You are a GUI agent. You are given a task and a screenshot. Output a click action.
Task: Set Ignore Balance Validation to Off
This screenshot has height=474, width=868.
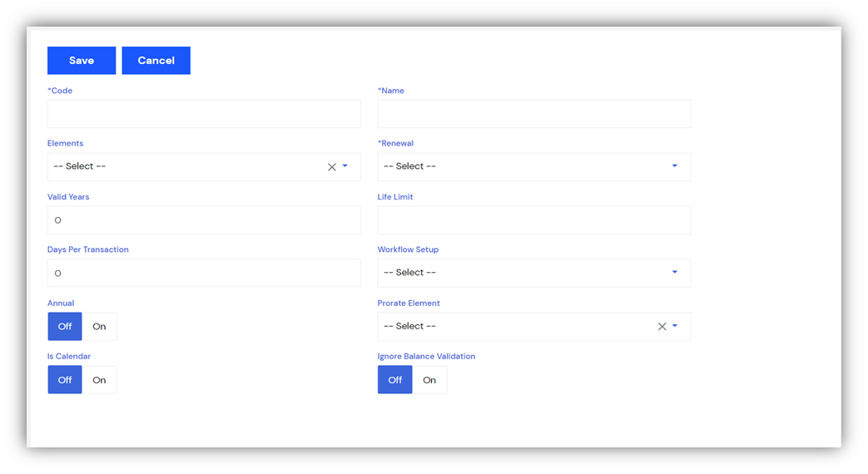coord(394,380)
